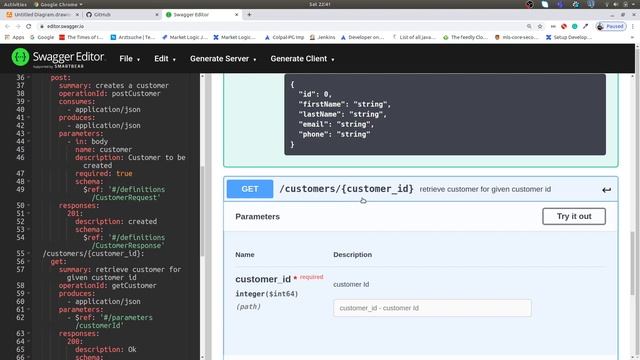Open the Edit menu
The width and height of the screenshot is (640, 360).
pos(164,59)
